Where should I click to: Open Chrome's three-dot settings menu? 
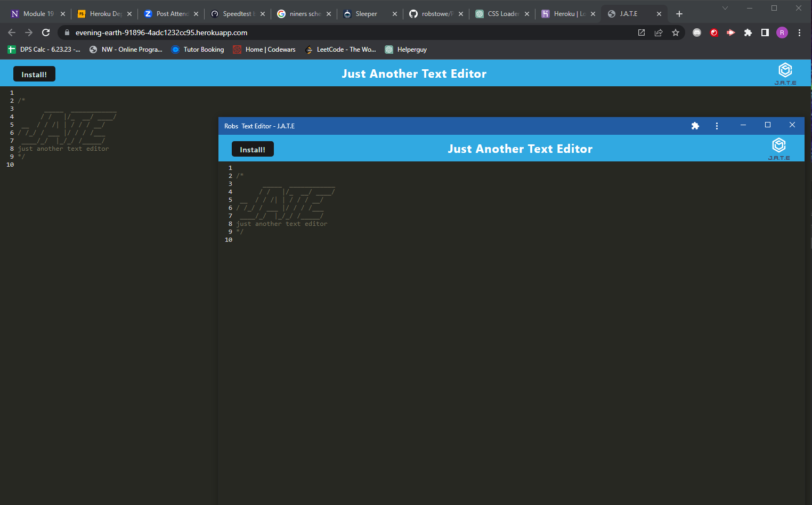click(799, 32)
